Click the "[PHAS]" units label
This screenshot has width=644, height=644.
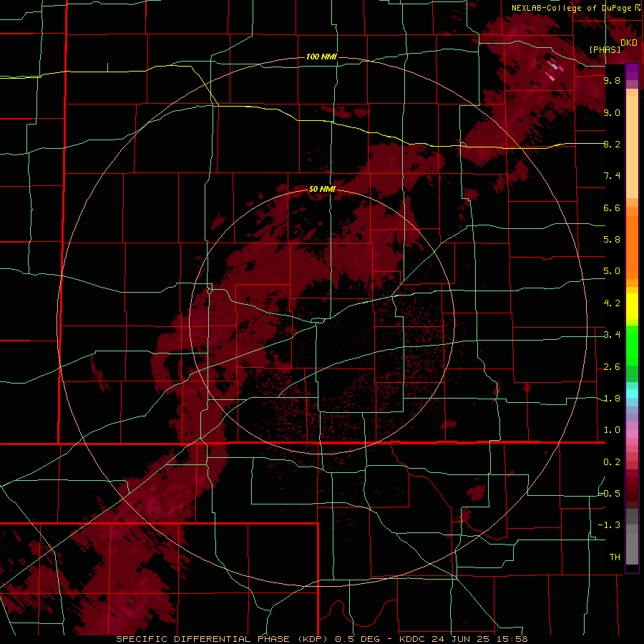pyautogui.click(x=605, y=49)
